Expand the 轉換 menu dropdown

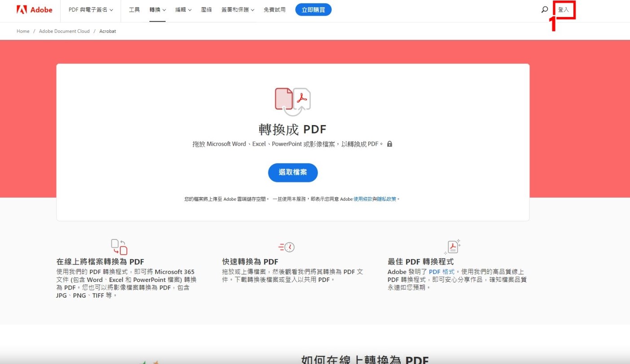pos(157,9)
